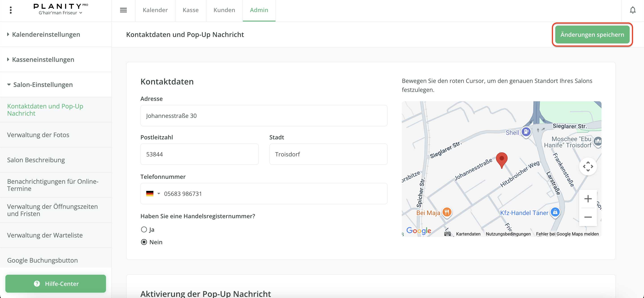
Task: Open the German flag country code dropdown
Action: (x=153, y=194)
